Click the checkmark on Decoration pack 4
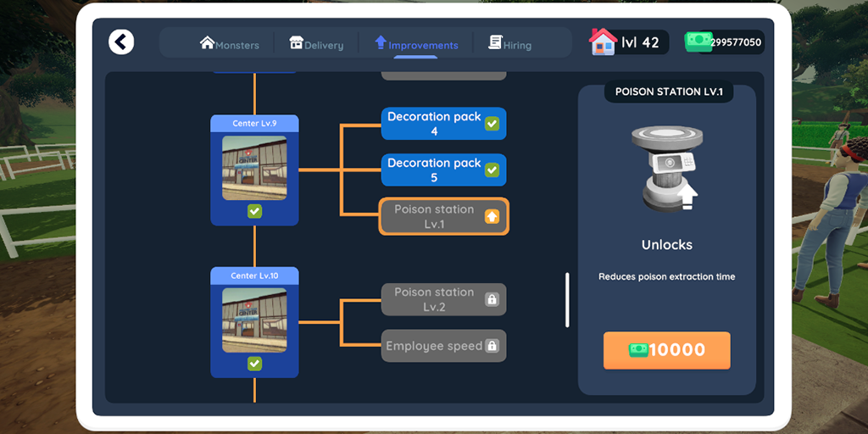 pos(492,124)
